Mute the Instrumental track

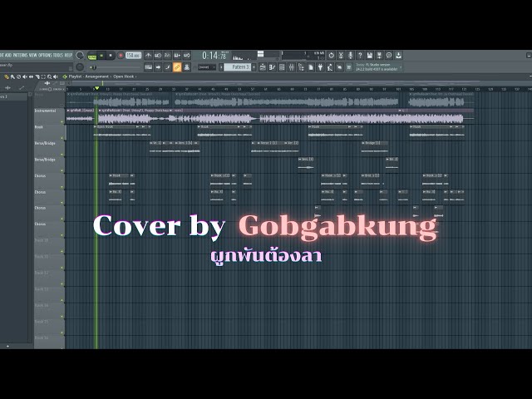click(62, 121)
